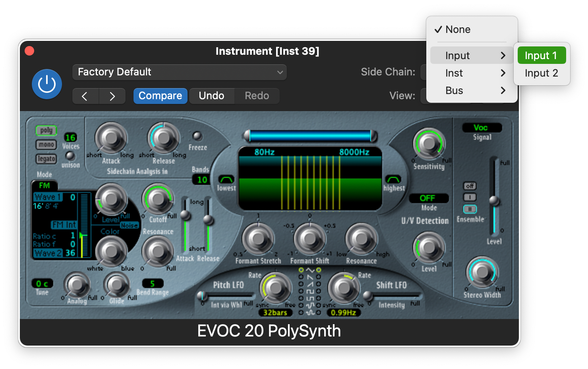
Task: Select smooth random wave for Shift LFO
Action: tap(319, 313)
